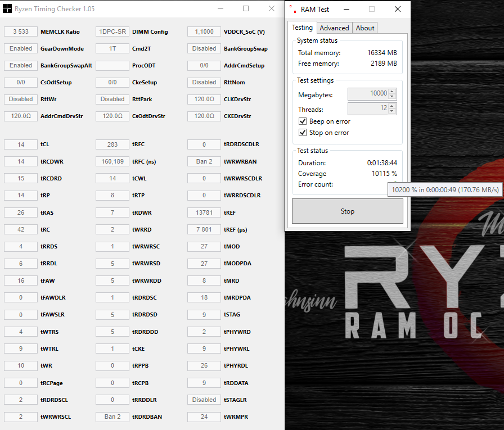Click the tFAW value 16

coord(21,280)
